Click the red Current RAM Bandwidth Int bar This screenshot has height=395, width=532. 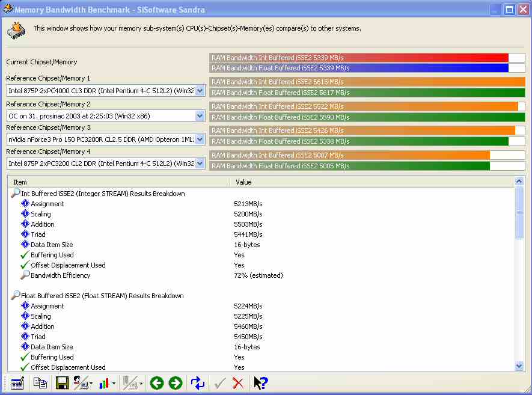(x=359, y=58)
